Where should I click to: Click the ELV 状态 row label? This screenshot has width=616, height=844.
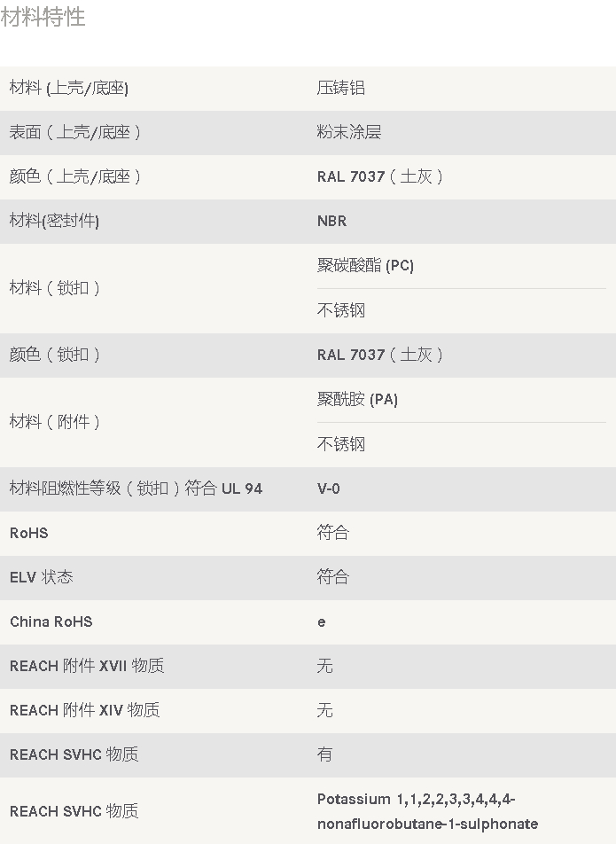click(x=42, y=577)
